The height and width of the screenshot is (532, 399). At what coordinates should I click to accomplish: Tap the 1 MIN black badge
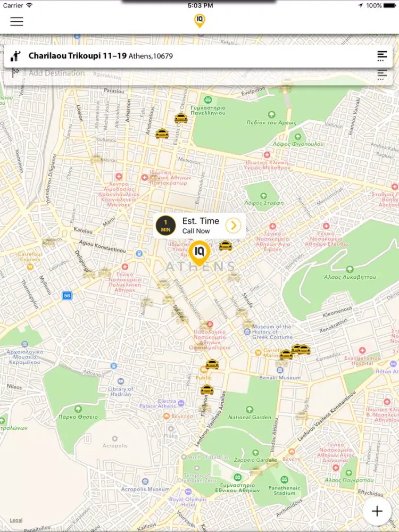(x=165, y=226)
